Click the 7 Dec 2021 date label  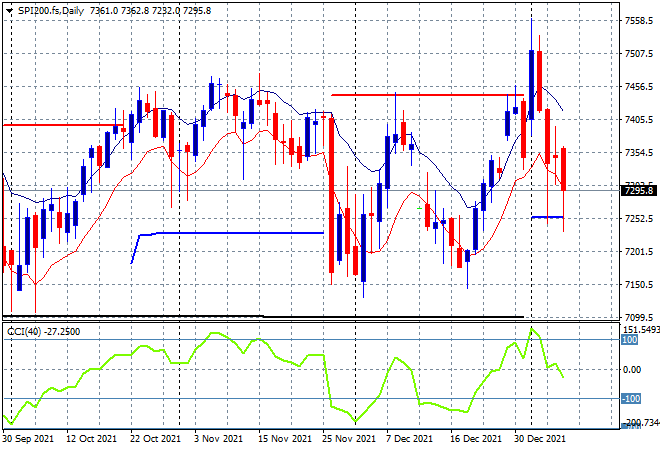click(x=410, y=439)
